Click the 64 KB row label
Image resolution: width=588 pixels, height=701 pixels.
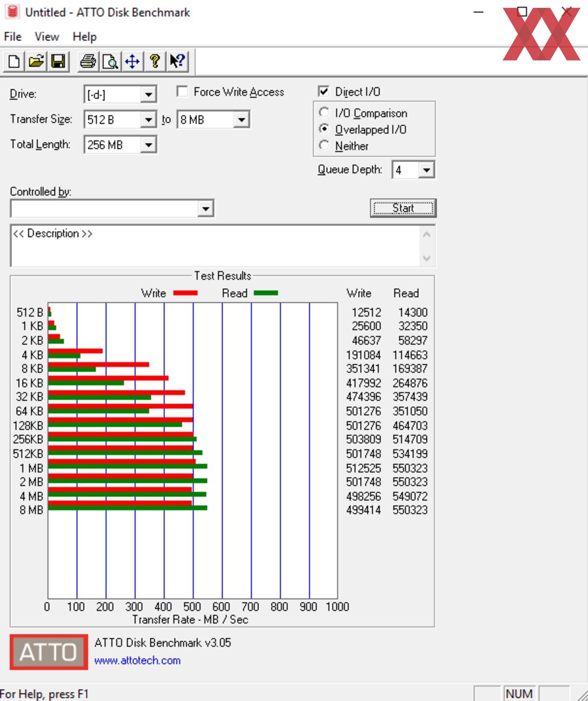[29, 411]
